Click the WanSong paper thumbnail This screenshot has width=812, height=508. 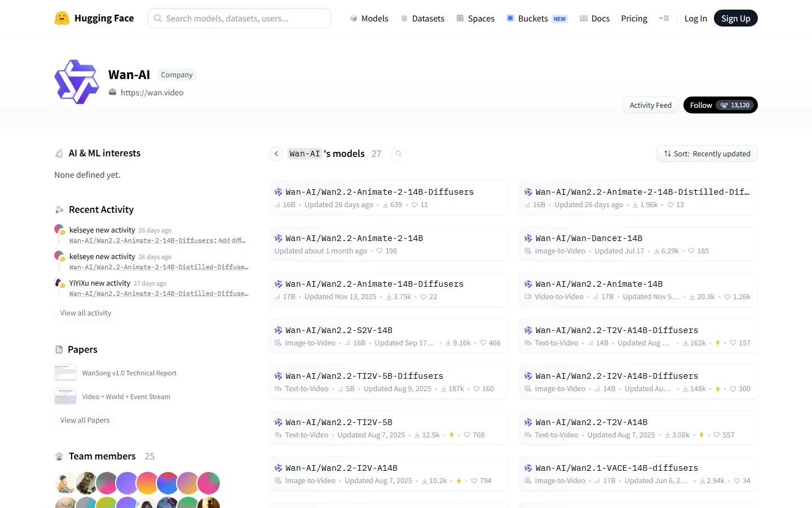(x=65, y=373)
